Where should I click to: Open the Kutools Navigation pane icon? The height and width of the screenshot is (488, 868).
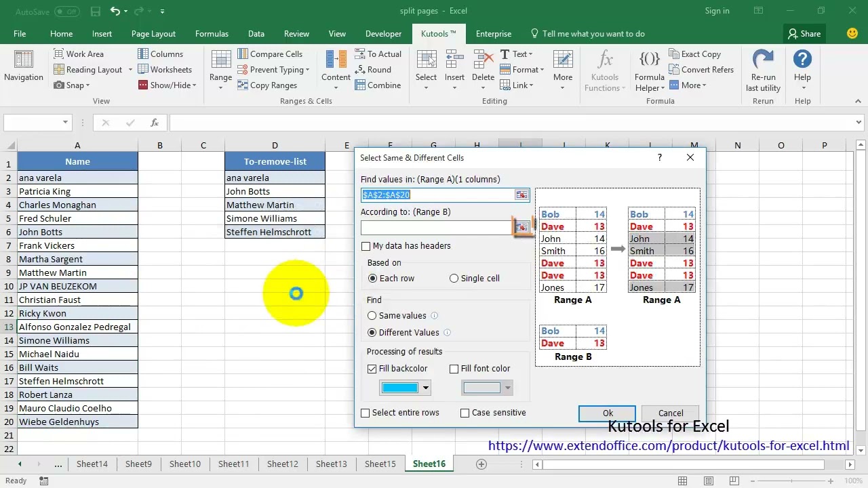24,61
